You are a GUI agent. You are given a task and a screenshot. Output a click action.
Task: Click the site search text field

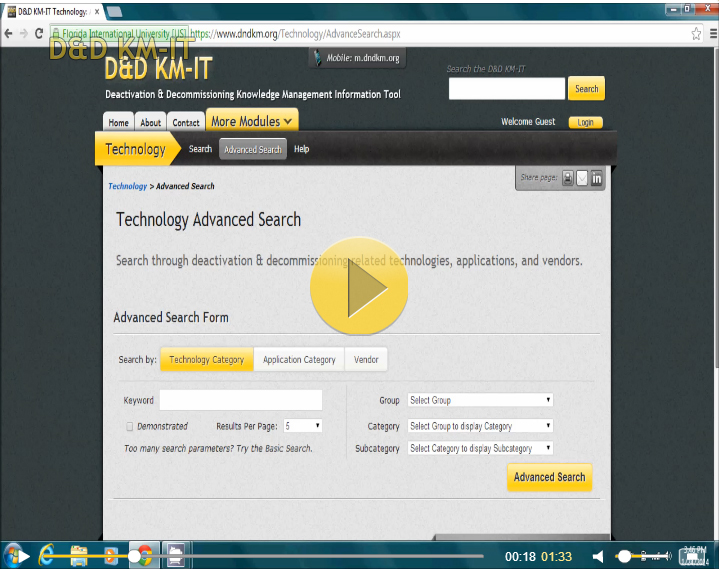tap(507, 89)
